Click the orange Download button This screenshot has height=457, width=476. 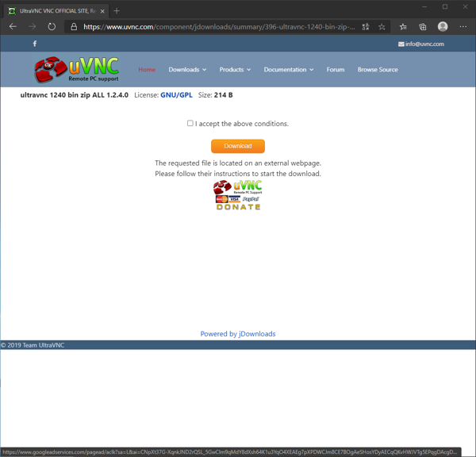coord(238,146)
